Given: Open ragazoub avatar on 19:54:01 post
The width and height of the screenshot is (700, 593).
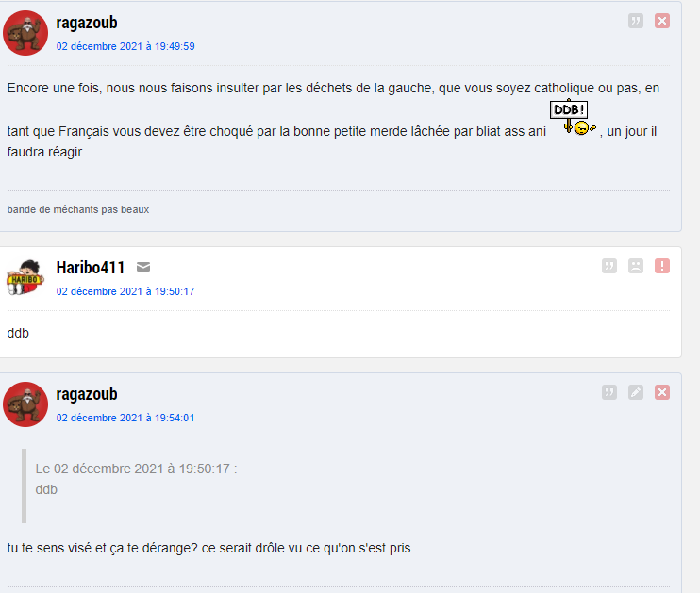Looking at the screenshot, I should point(25,404).
